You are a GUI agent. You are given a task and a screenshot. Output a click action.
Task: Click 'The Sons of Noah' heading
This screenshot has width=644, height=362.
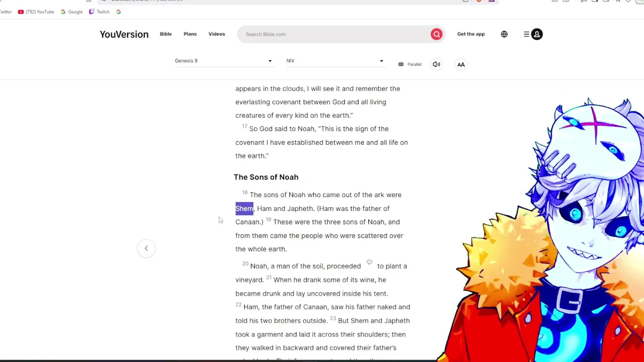pyautogui.click(x=266, y=177)
